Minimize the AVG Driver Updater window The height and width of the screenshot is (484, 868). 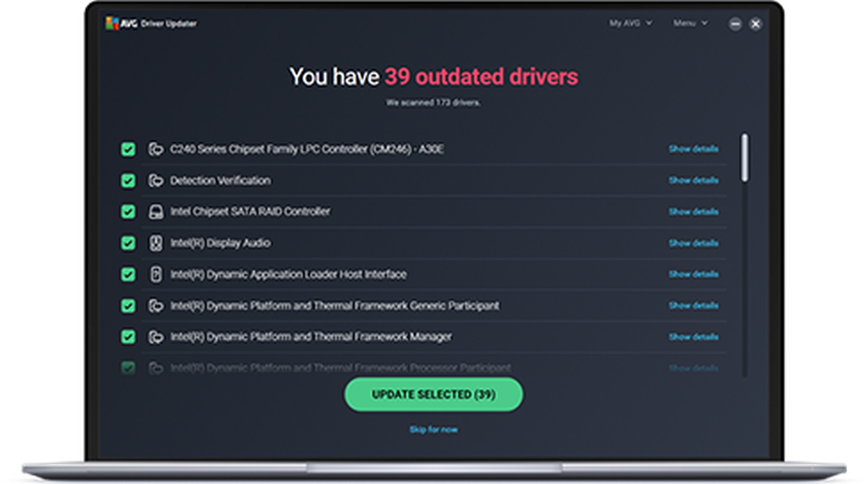pyautogui.click(x=735, y=23)
